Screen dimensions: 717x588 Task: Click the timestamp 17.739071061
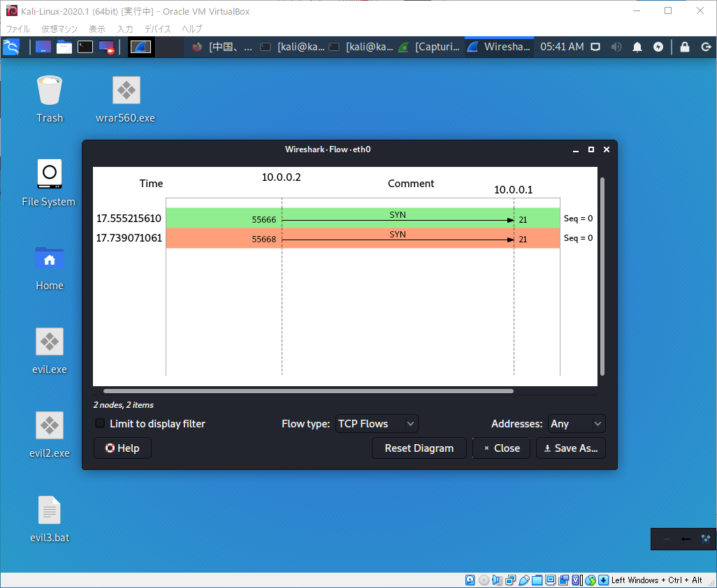coord(129,238)
